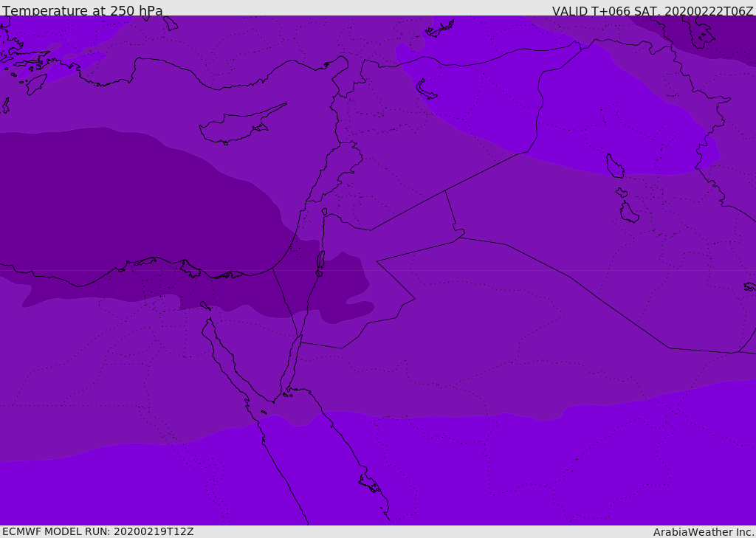The image size is (756, 538).
Task: Click the ArabiaWeather Inc. credit text
Action: [704, 531]
